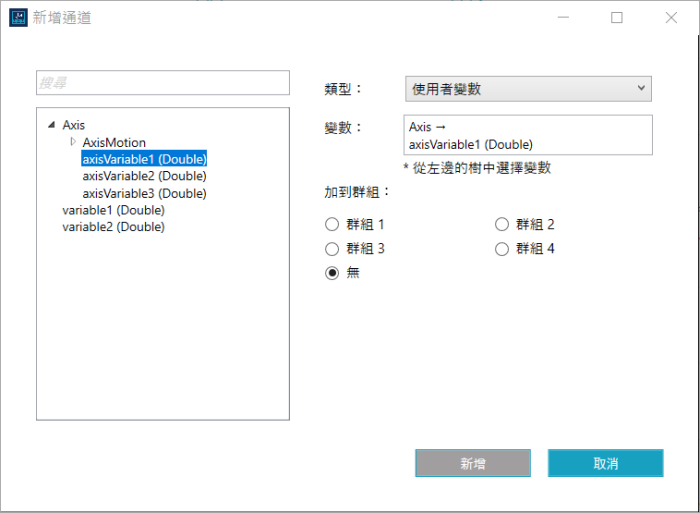Open the 類型 dropdown list
Image resolution: width=700 pixels, height=513 pixels.
click(528, 89)
